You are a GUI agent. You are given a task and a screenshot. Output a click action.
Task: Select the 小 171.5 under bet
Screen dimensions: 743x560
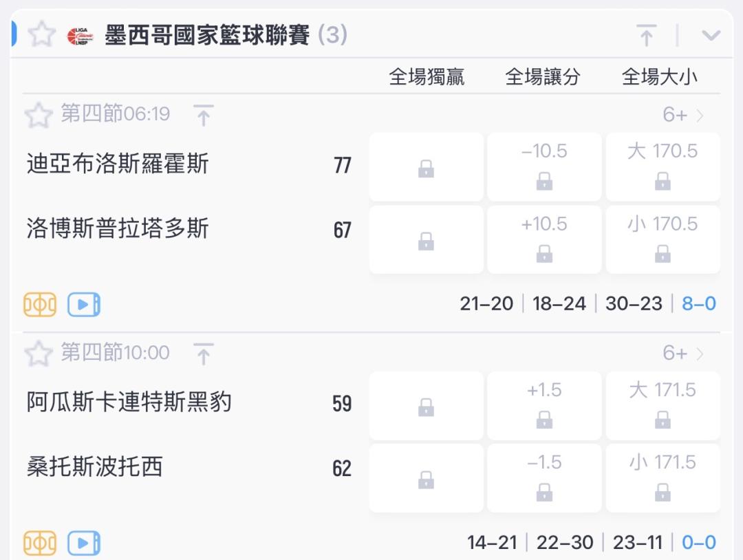click(663, 477)
